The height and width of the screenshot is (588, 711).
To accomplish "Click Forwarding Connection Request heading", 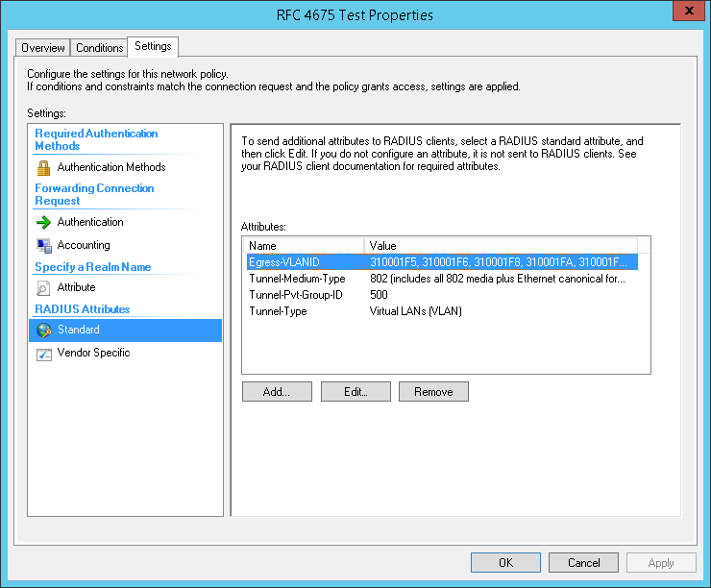I will coord(94,194).
